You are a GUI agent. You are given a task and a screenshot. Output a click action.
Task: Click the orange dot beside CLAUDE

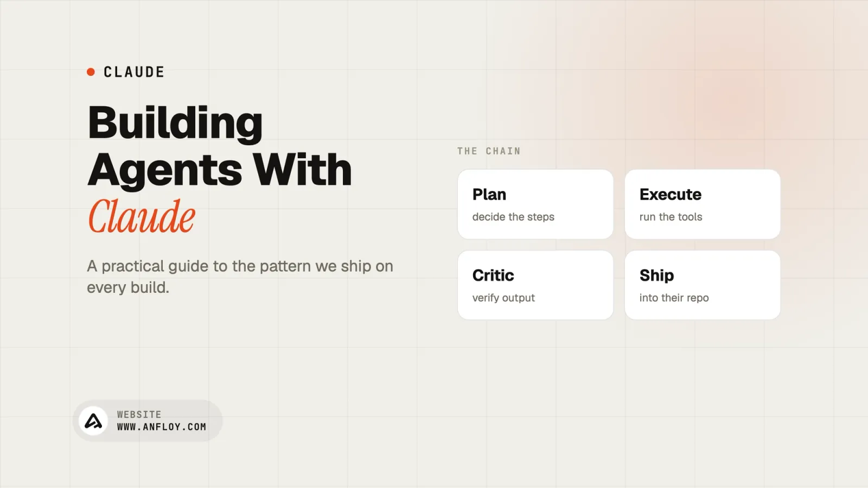click(x=91, y=72)
